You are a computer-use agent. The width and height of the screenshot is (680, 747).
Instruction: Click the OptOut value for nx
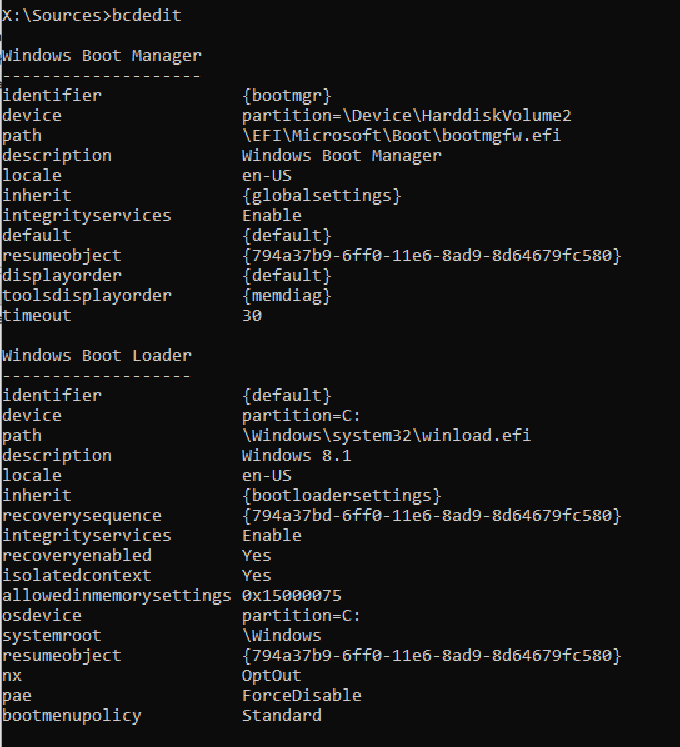(271, 675)
